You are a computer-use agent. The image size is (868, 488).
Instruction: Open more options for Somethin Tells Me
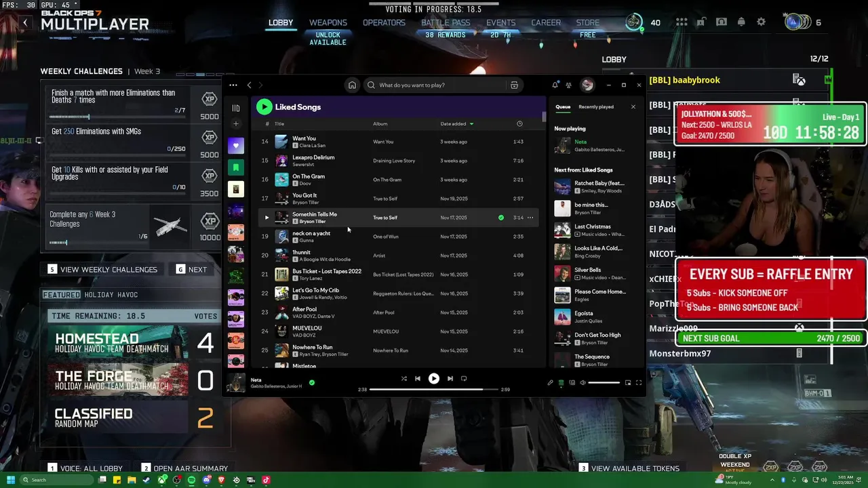(x=530, y=218)
